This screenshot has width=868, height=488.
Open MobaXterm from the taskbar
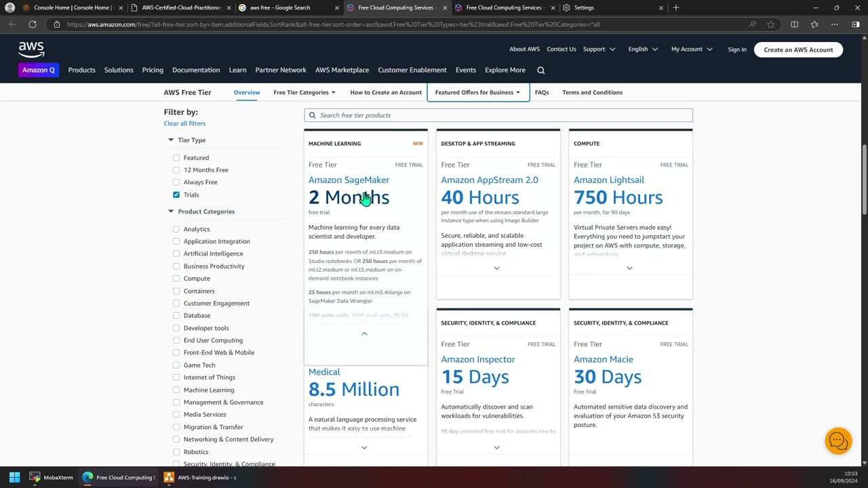pos(52,477)
